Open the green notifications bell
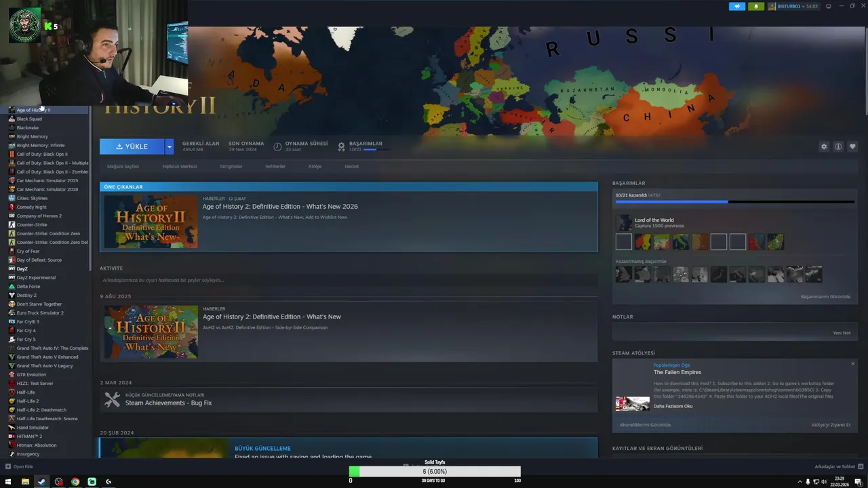 (x=755, y=6)
